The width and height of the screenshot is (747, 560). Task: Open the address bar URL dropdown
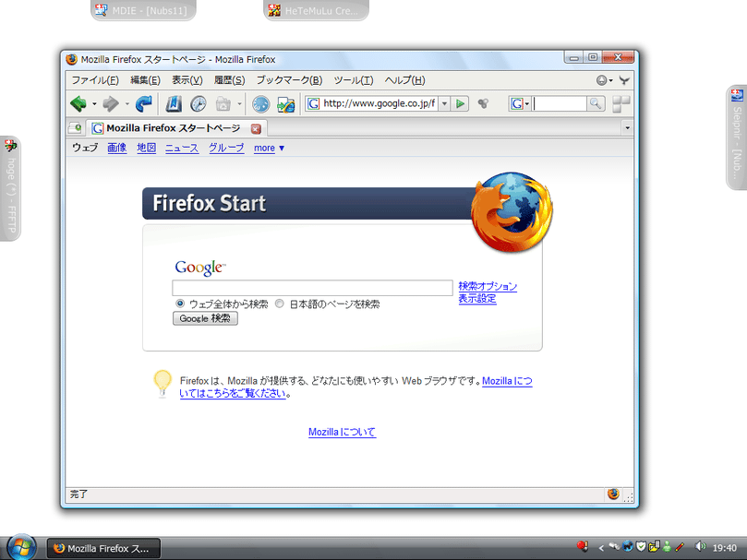click(444, 103)
